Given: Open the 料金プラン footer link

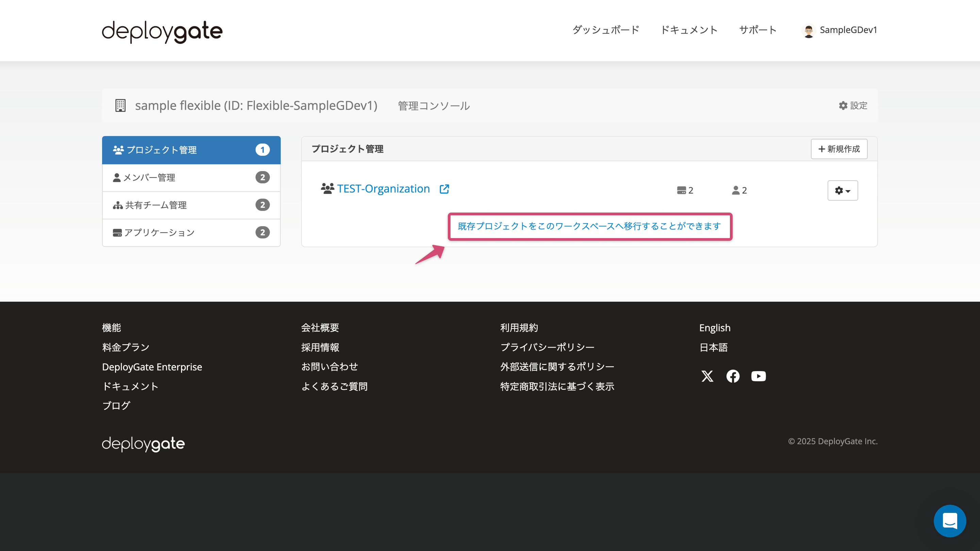Looking at the screenshot, I should click(125, 347).
